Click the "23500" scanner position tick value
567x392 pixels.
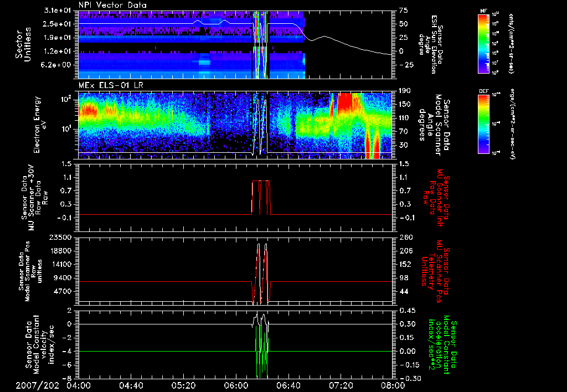click(60, 238)
